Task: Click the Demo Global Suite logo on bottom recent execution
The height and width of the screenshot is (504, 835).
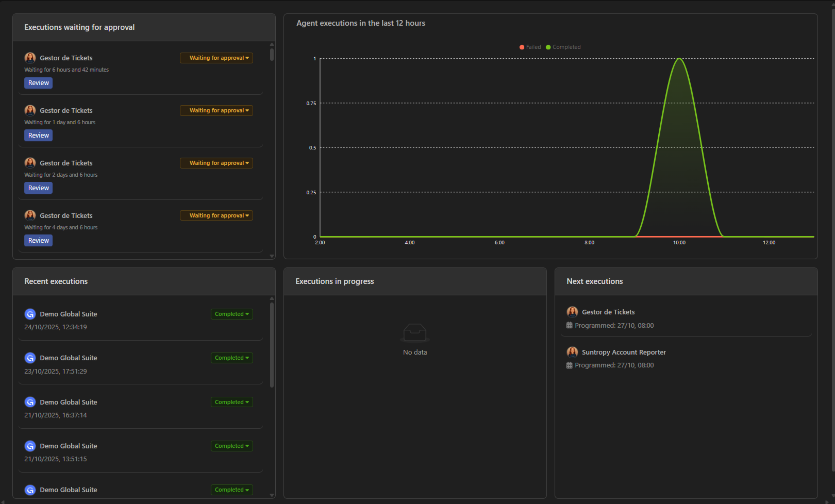Action: [30, 490]
